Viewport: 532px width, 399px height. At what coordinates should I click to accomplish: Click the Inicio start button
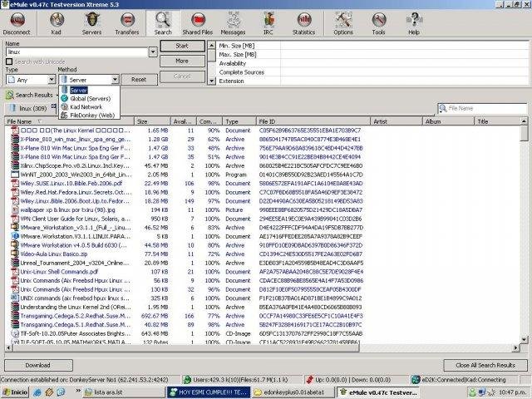click(x=15, y=392)
